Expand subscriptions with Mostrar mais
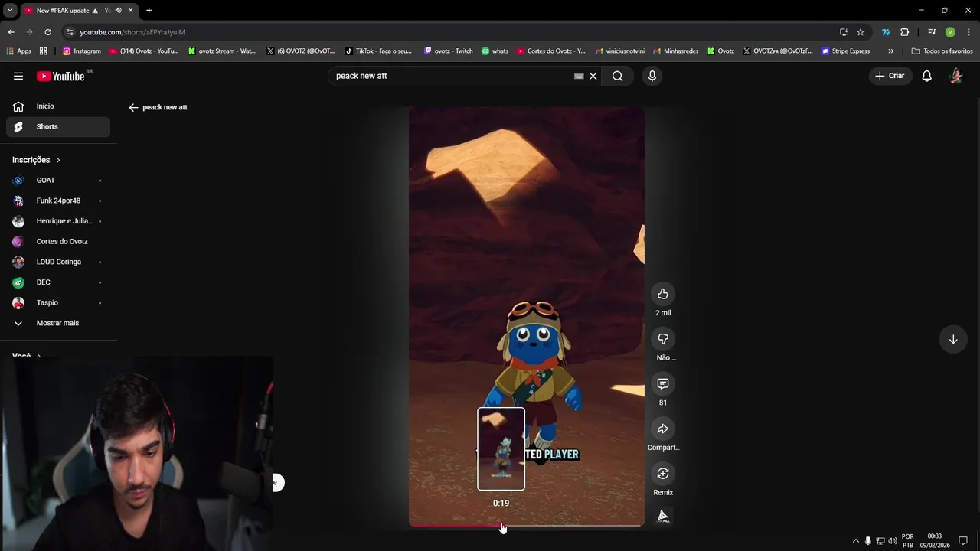980x551 pixels. (58, 323)
